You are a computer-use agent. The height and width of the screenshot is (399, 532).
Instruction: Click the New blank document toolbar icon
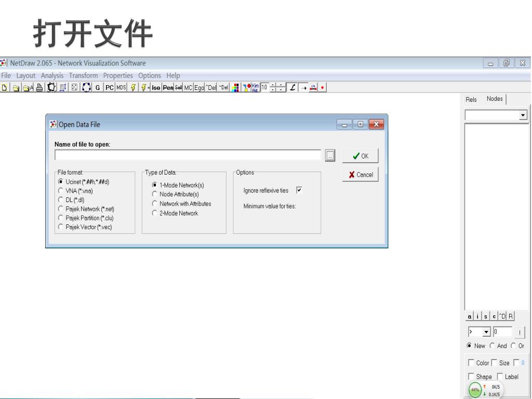4,87
